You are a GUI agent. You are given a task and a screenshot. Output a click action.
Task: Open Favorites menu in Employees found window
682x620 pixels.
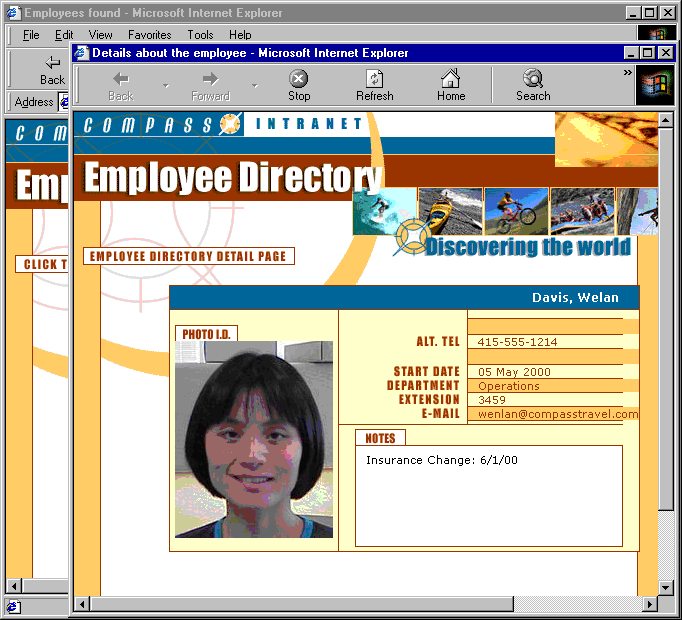150,34
